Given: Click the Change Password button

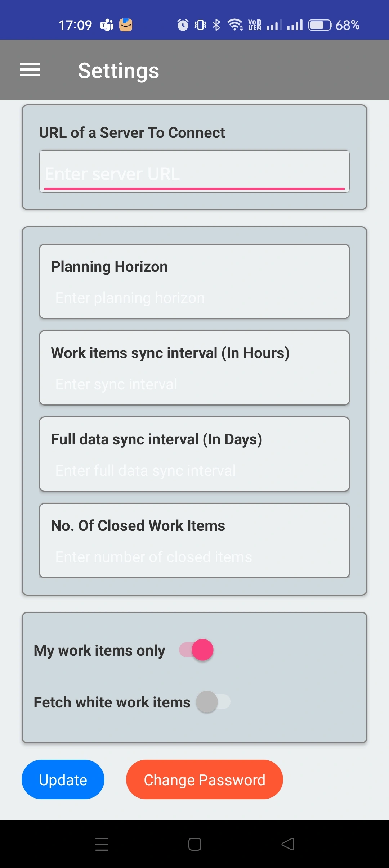Looking at the screenshot, I should pyautogui.click(x=205, y=779).
